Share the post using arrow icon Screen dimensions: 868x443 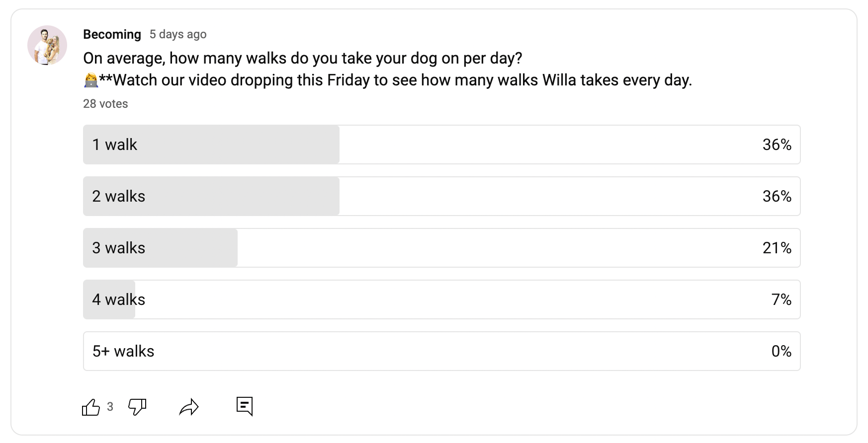point(189,407)
